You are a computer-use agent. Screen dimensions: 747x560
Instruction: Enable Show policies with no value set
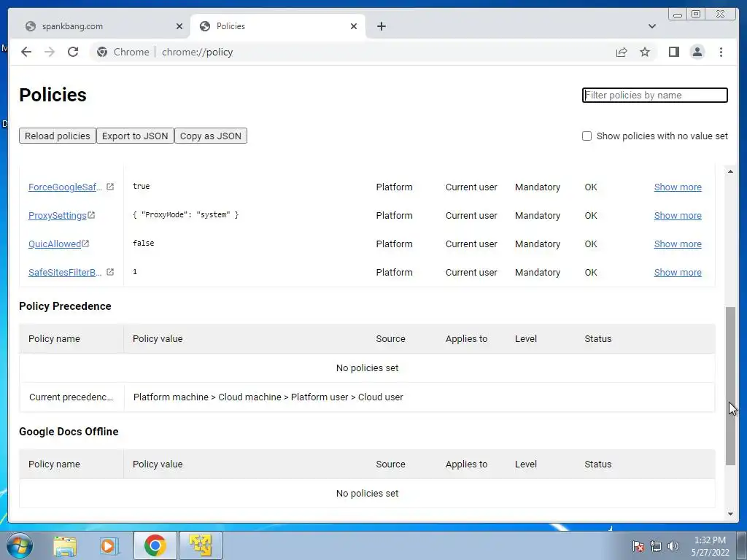pyautogui.click(x=587, y=136)
